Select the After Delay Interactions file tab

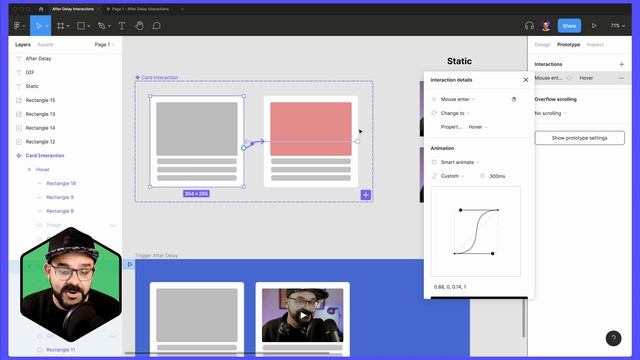pyautogui.click(x=73, y=9)
